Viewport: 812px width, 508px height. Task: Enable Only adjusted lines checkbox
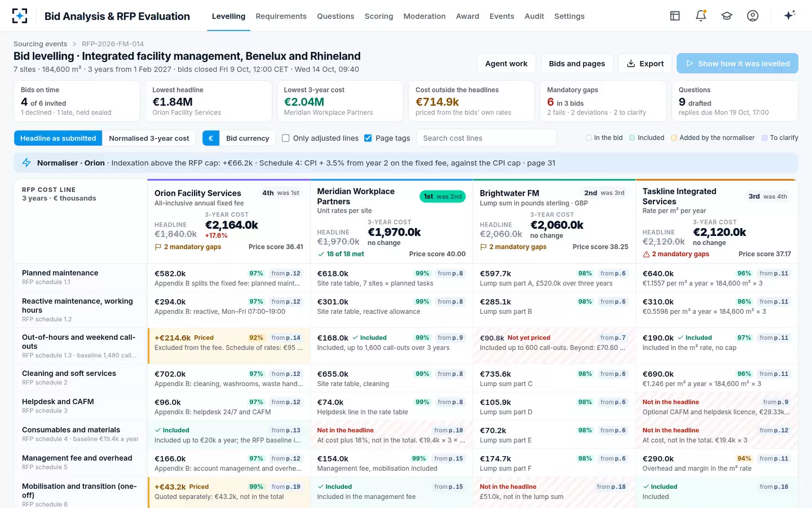pos(286,138)
